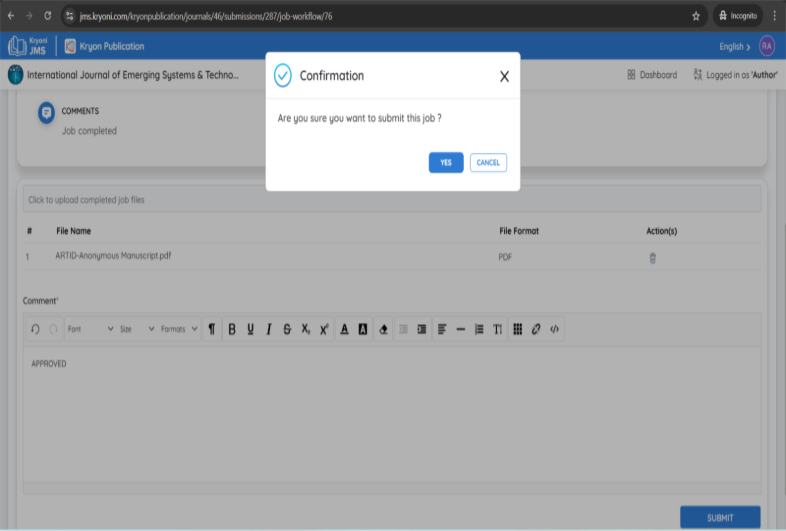Insert a horizontal line

tap(461, 329)
